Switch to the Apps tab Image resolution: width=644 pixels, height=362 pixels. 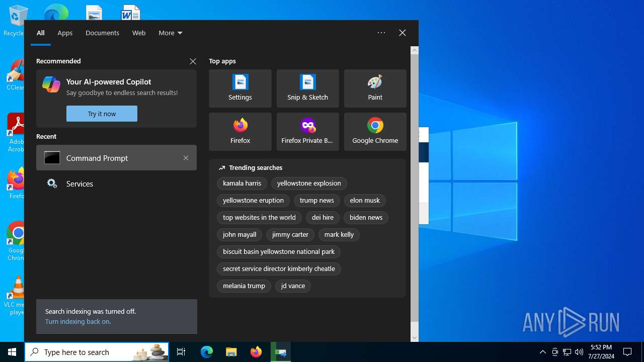click(x=65, y=33)
